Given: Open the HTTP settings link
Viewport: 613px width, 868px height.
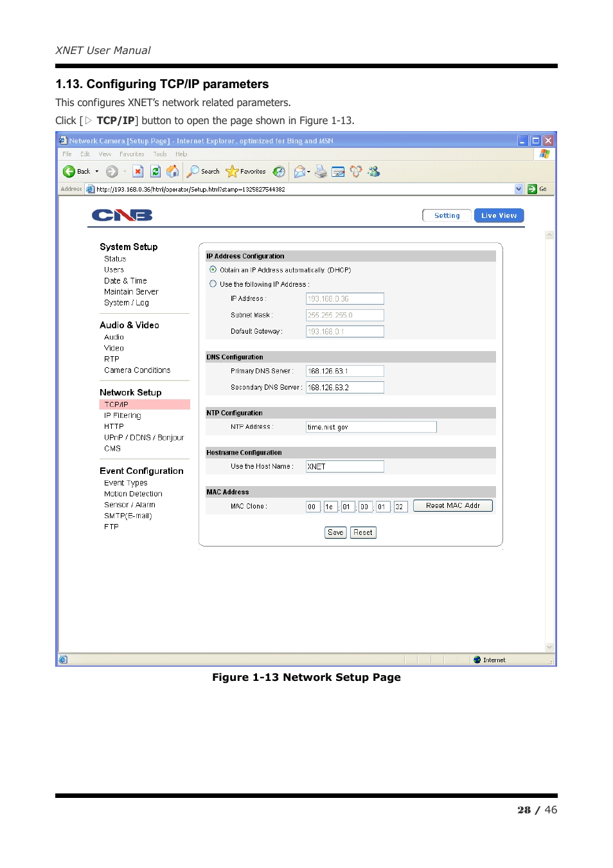Looking at the screenshot, I should tap(114, 426).
